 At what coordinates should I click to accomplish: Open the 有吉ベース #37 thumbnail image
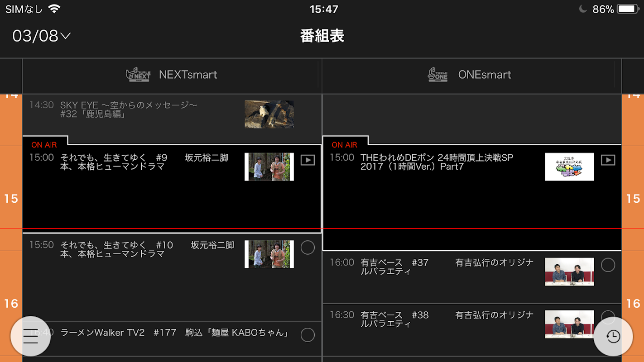(x=569, y=271)
